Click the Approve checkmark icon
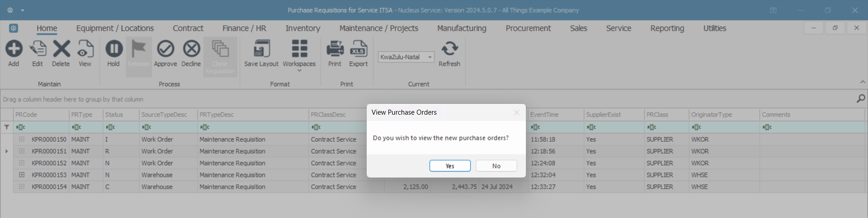 pyautogui.click(x=165, y=49)
